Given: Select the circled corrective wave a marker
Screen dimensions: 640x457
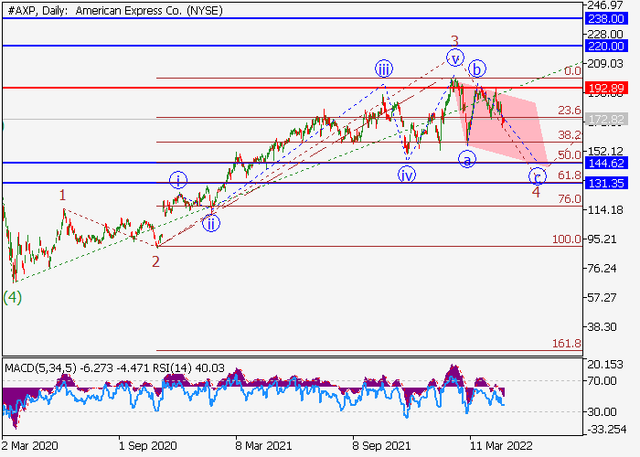Looking at the screenshot, I should pyautogui.click(x=467, y=159).
